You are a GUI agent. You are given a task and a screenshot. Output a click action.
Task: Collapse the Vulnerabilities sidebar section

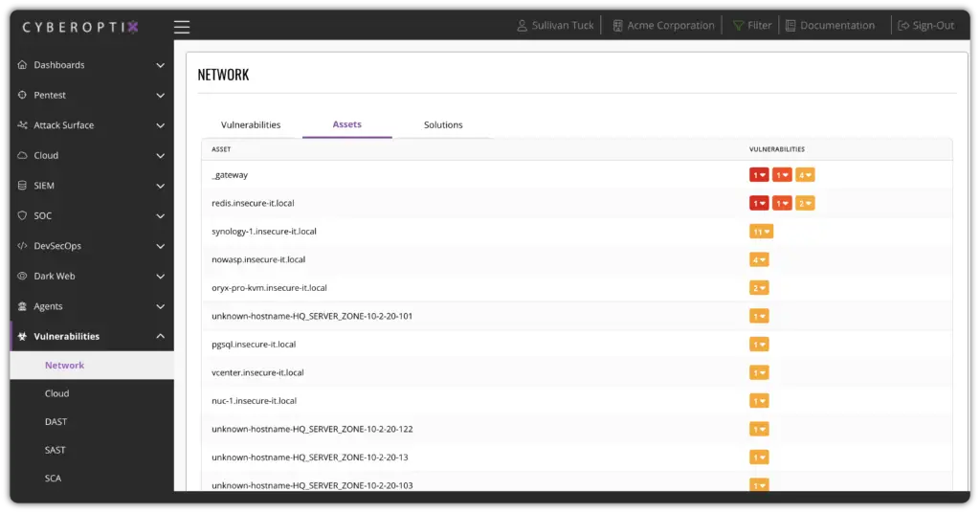[160, 337]
